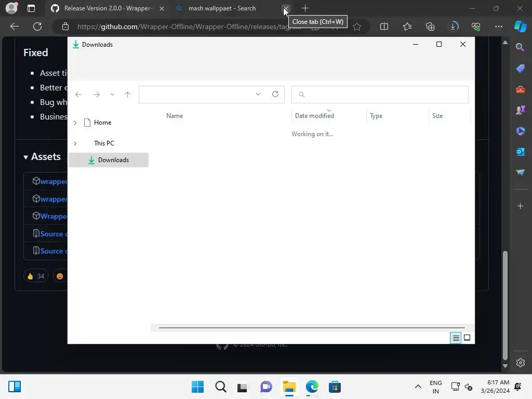
Task: Switch Explorer to large thumbnails view
Action: [x=467, y=338]
